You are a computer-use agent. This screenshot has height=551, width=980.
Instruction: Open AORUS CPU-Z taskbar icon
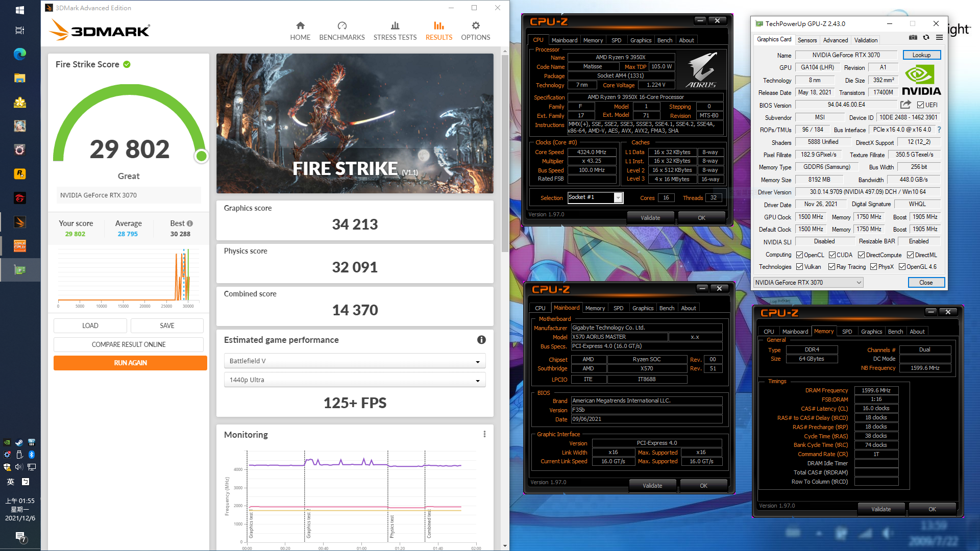coord(20,246)
